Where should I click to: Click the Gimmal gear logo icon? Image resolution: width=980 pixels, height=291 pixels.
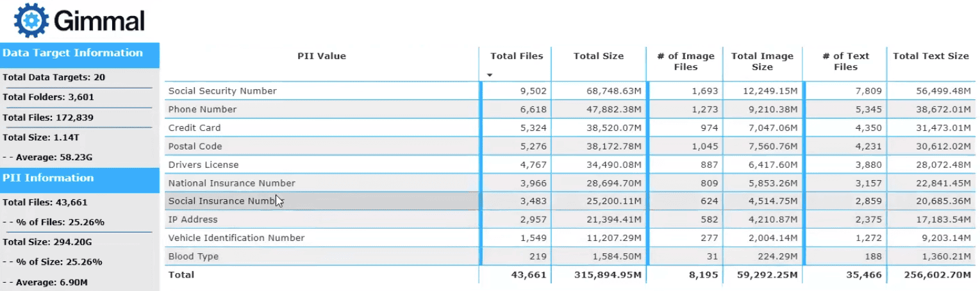tap(31, 21)
